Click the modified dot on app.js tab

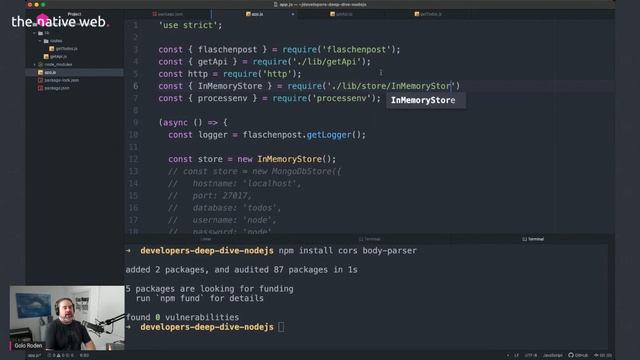click(293, 14)
